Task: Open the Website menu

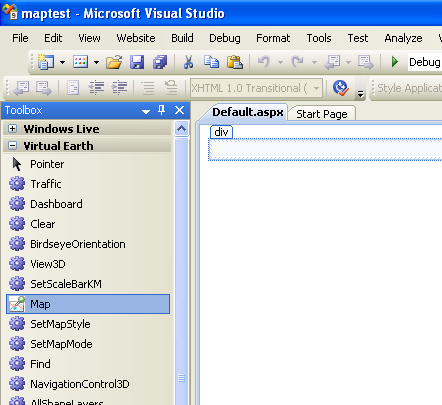Action: (136, 38)
